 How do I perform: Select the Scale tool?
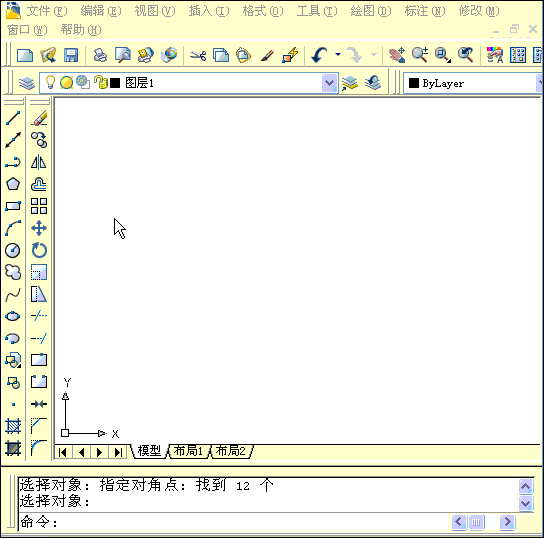tap(39, 272)
